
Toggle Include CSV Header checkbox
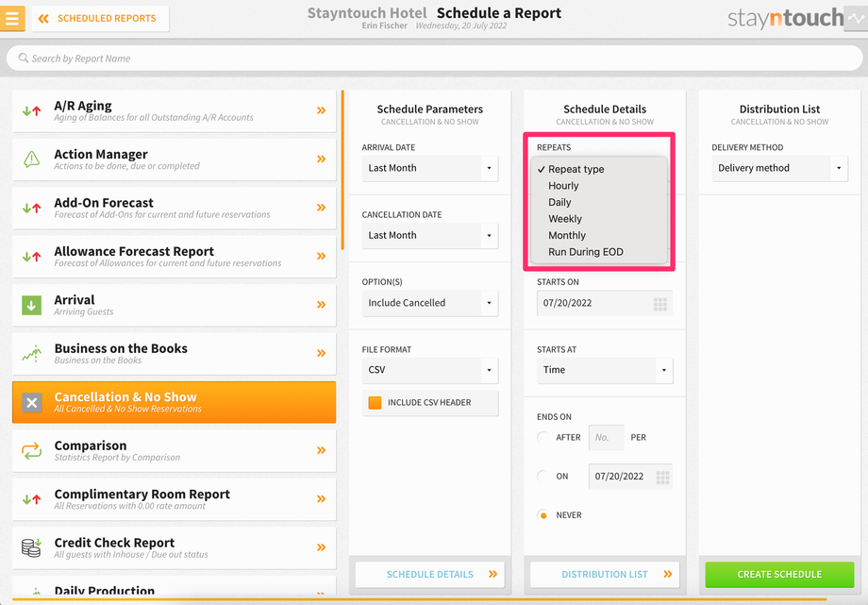click(375, 403)
